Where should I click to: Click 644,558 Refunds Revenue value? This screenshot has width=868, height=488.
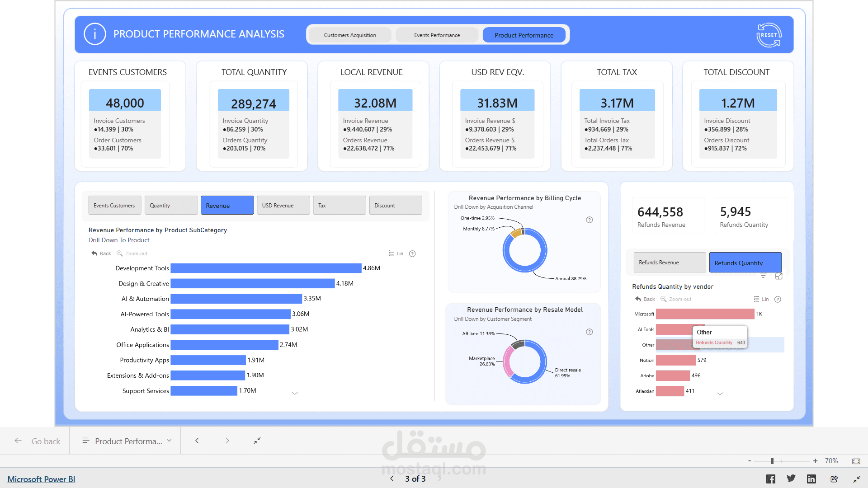(660, 212)
